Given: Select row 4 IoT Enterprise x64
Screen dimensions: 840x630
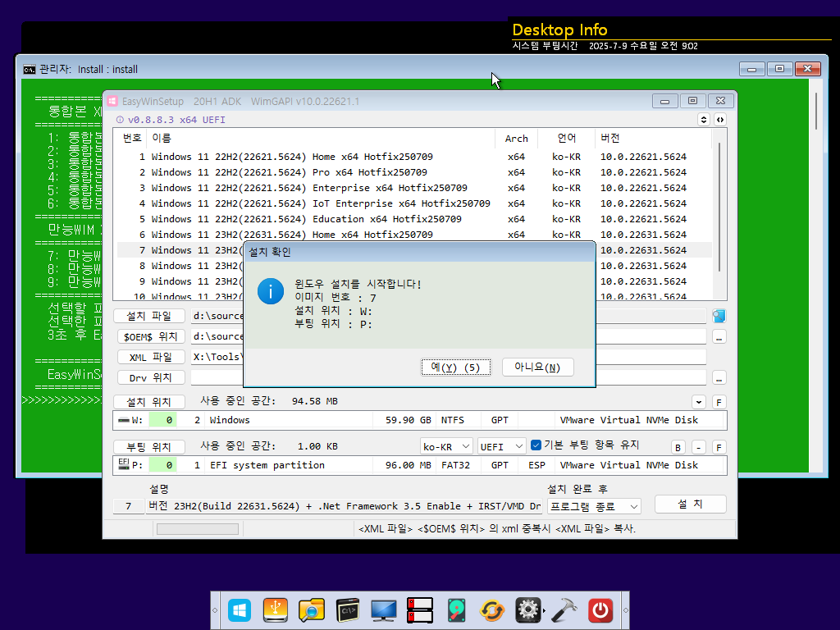Looking at the screenshot, I should click(x=414, y=203).
